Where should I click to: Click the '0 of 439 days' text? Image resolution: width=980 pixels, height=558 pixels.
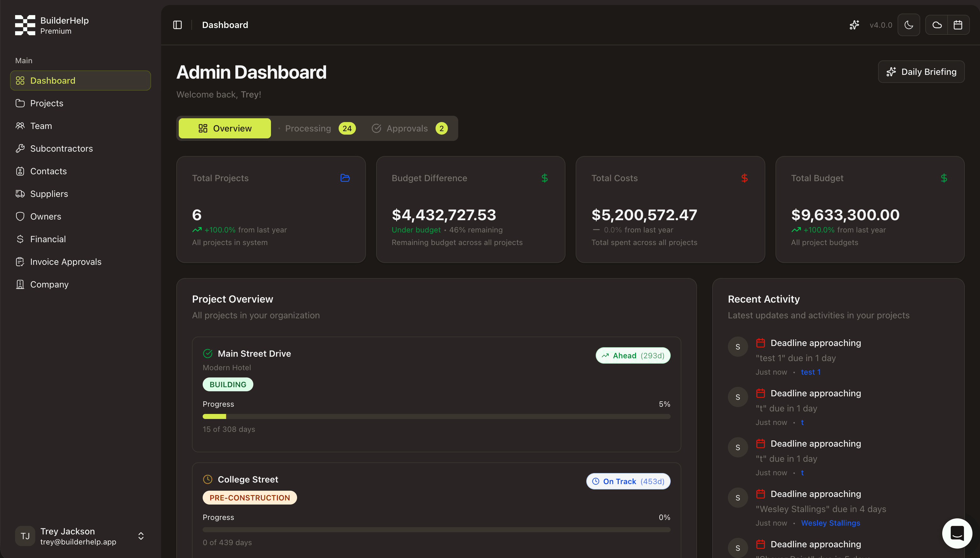click(227, 542)
